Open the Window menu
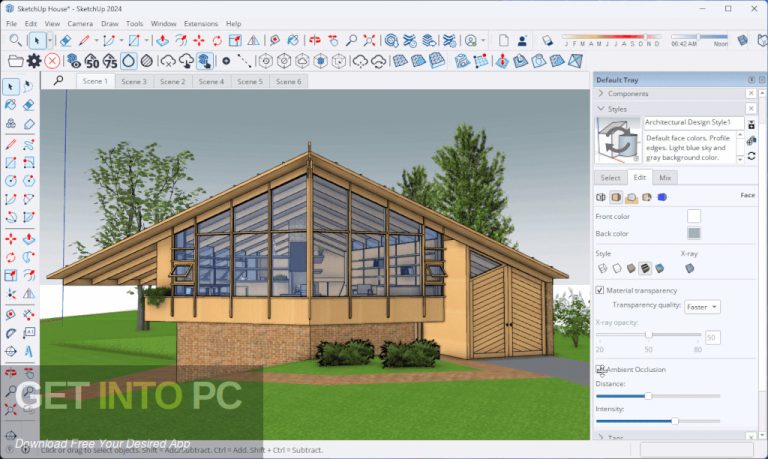 [163, 24]
